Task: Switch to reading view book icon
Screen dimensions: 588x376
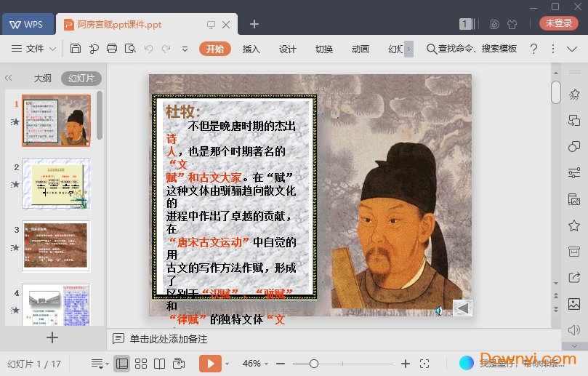Action: click(x=159, y=363)
